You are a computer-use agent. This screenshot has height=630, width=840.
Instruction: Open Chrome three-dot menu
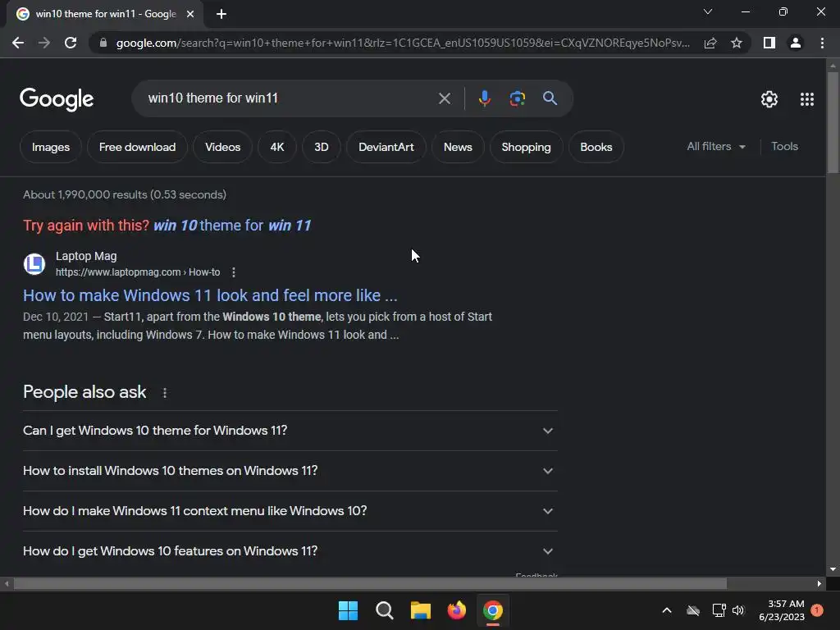pyautogui.click(x=822, y=43)
